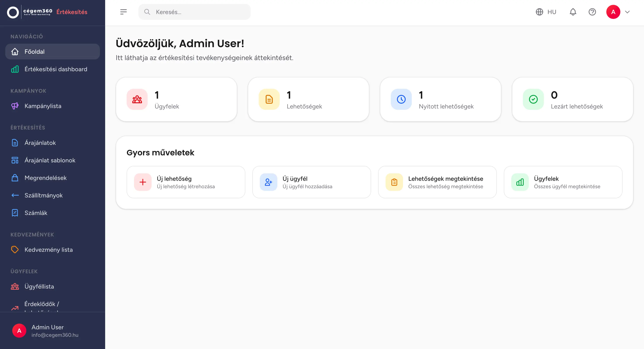Click the Megrendelések lock icon
This screenshot has height=349, width=644.
click(x=15, y=177)
